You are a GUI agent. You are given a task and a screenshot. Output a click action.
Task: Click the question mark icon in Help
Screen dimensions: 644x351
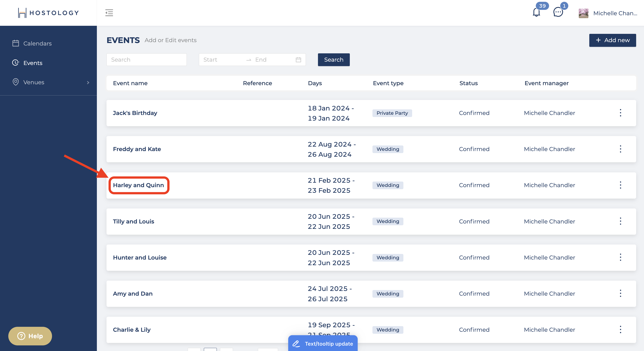tap(21, 336)
